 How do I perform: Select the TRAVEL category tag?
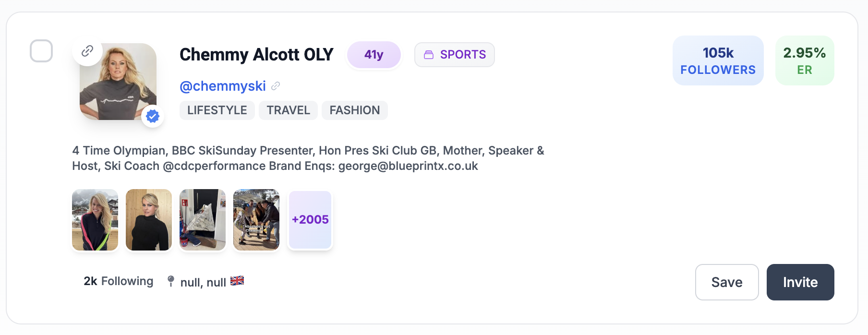coord(288,110)
